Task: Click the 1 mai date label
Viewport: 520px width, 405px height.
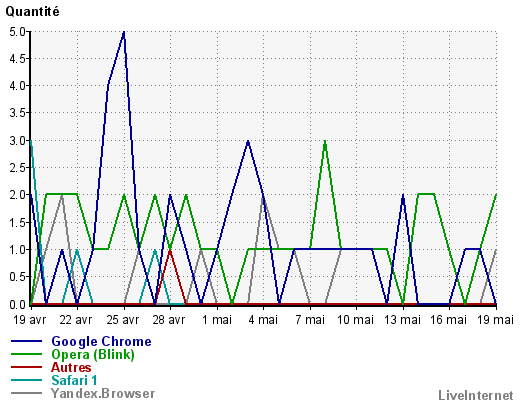Action: point(217,320)
